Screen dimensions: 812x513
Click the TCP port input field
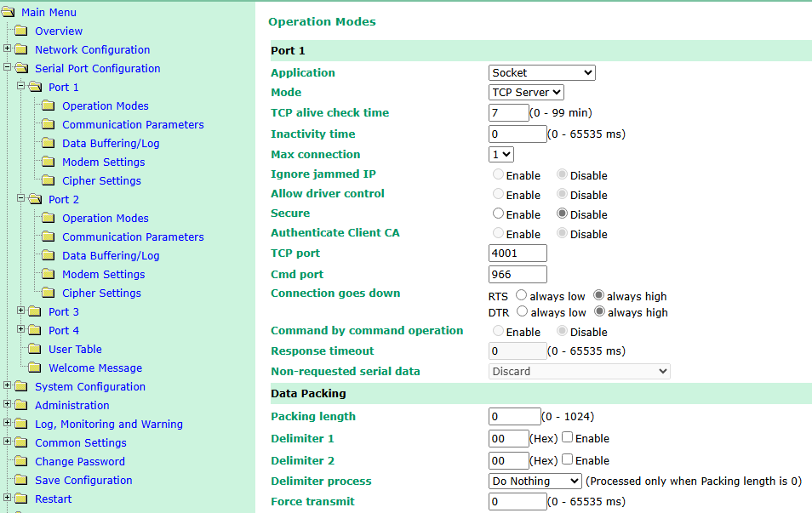(518, 254)
